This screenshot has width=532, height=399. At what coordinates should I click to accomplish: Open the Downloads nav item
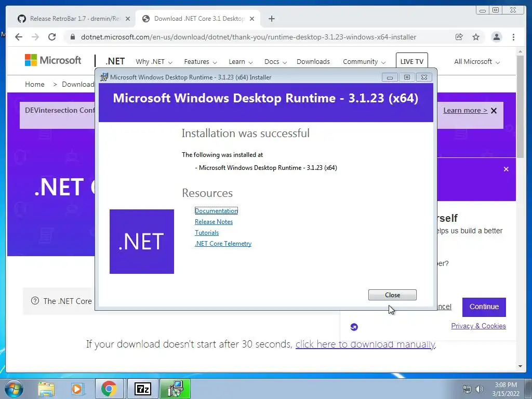313,62
